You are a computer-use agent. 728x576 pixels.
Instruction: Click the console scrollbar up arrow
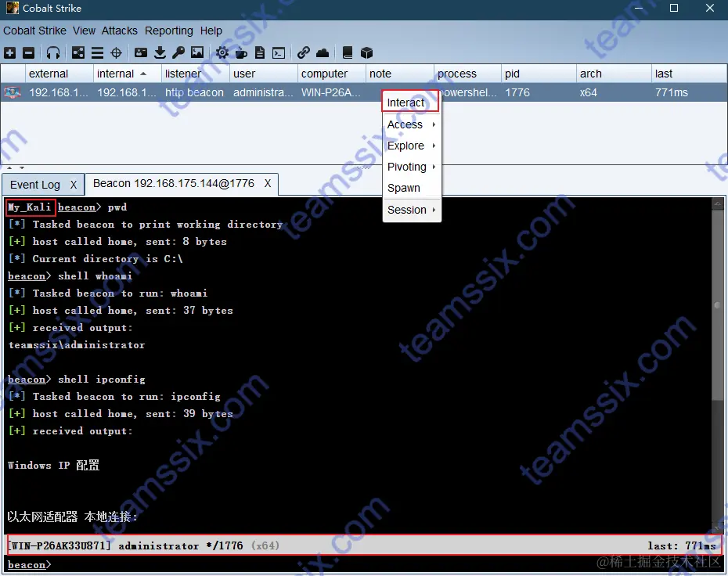pyautogui.click(x=717, y=203)
